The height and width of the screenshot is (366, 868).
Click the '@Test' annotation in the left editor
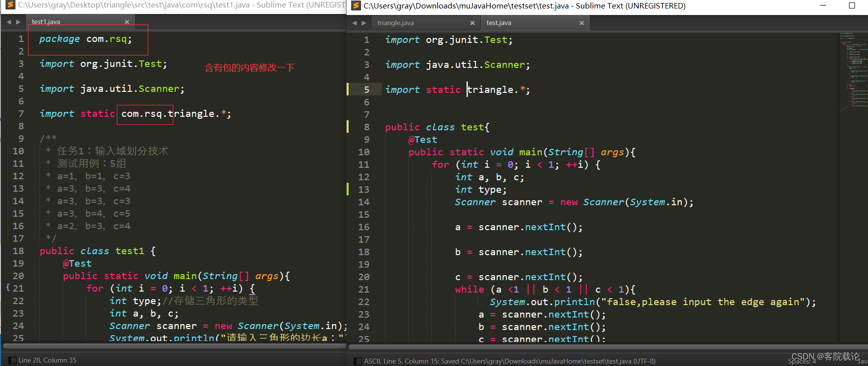tap(77, 264)
